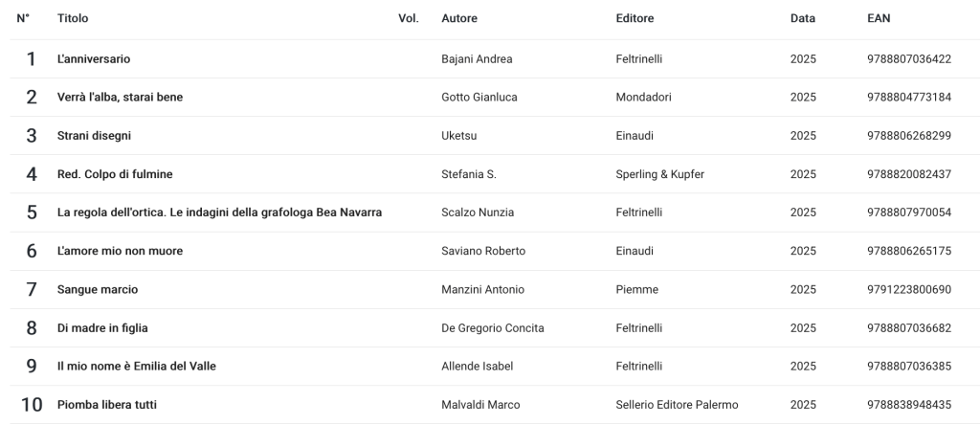Open Red. Colpo di fulmine

(115, 174)
